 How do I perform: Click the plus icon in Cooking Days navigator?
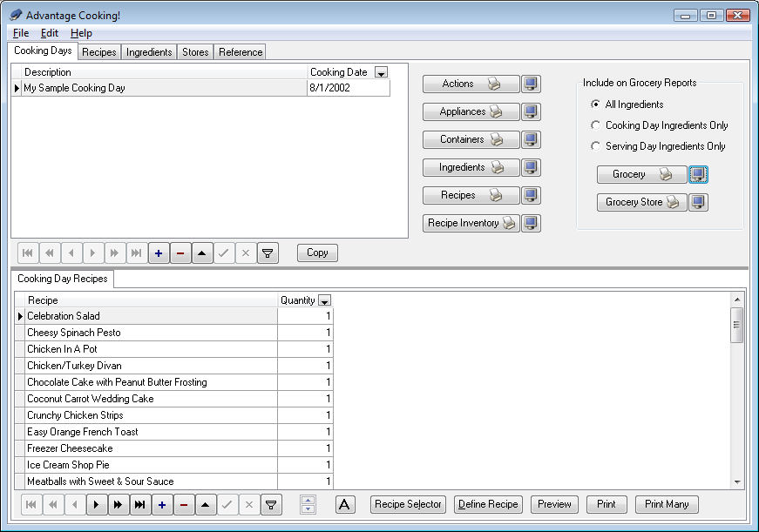159,253
